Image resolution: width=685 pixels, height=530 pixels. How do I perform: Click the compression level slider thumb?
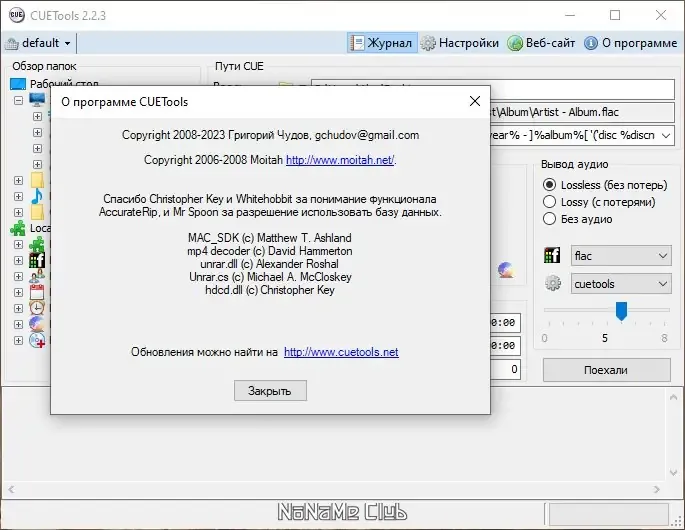click(x=621, y=311)
